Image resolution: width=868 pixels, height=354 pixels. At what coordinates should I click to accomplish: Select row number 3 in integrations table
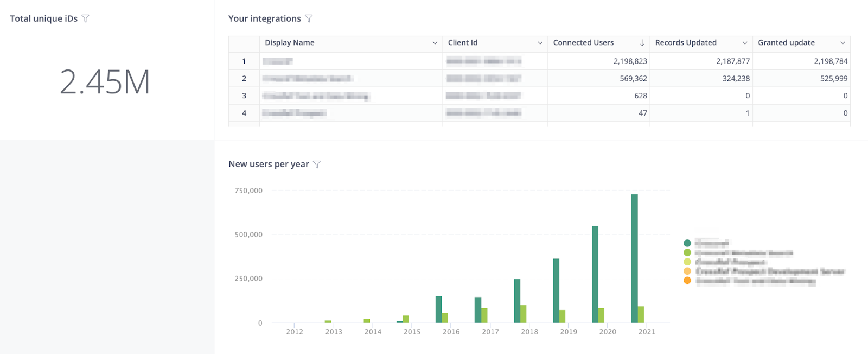(244, 96)
